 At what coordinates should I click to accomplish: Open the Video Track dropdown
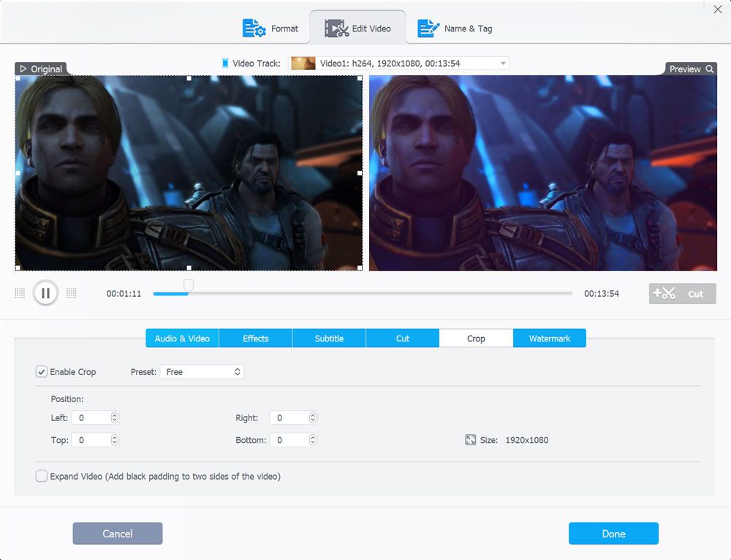[x=398, y=64]
